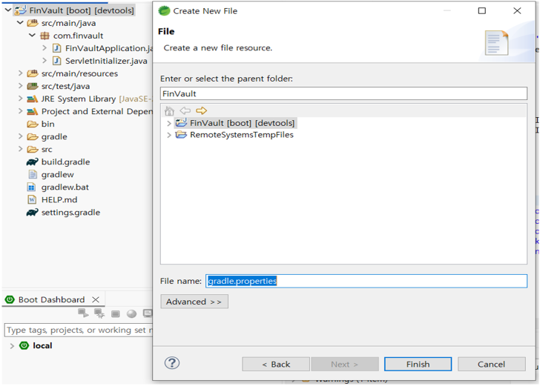Click the FinVaultApplication.java file icon
The height and width of the screenshot is (392, 540).
56,48
